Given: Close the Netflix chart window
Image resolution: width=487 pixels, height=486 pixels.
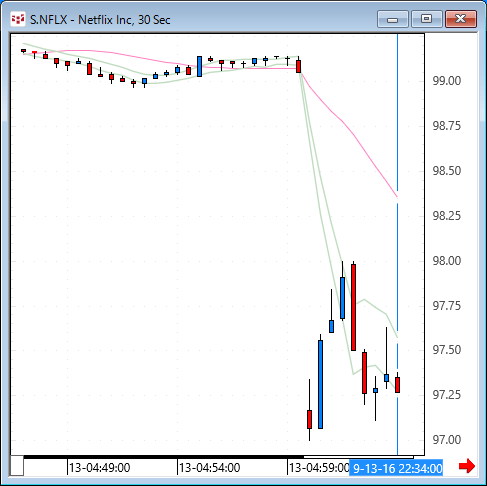Looking at the screenshot, I should [x=461, y=19].
